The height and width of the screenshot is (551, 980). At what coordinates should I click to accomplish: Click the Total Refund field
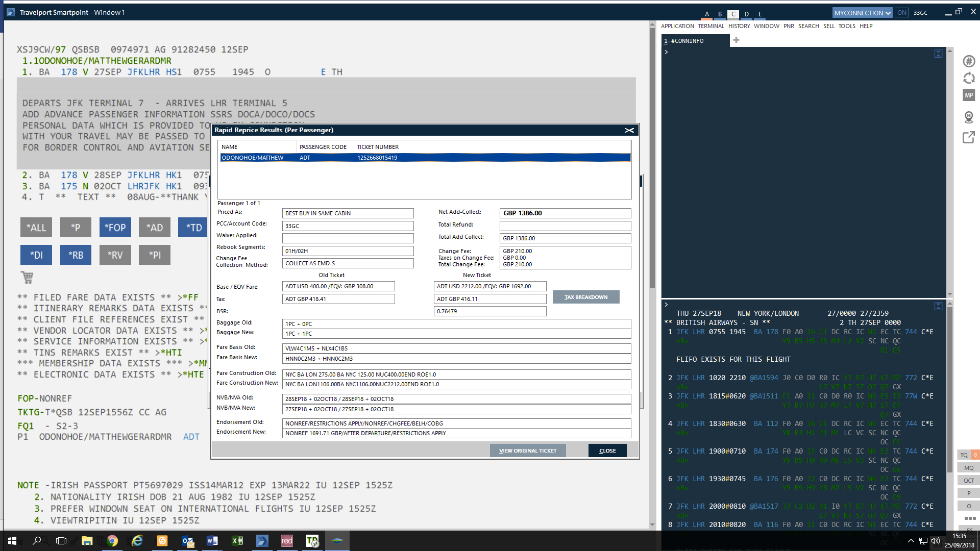pos(565,226)
